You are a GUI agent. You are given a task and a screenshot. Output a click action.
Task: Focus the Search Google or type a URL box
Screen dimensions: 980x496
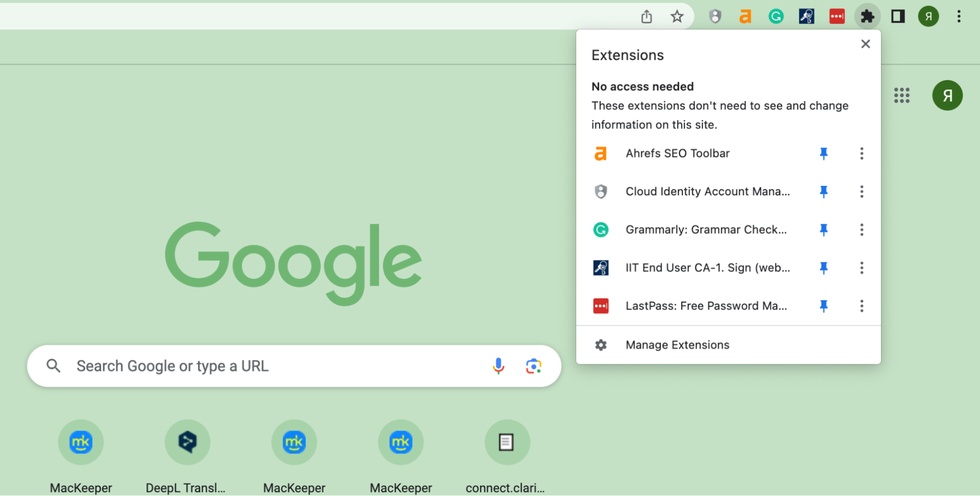[x=294, y=366]
